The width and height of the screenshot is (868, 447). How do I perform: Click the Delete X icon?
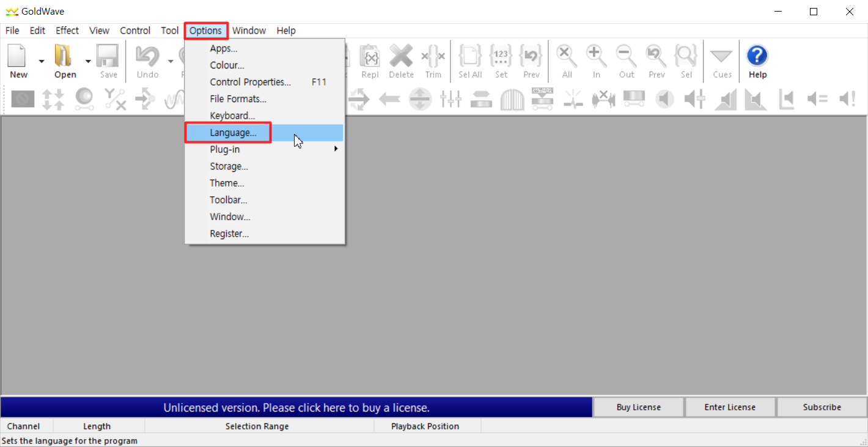(x=401, y=56)
